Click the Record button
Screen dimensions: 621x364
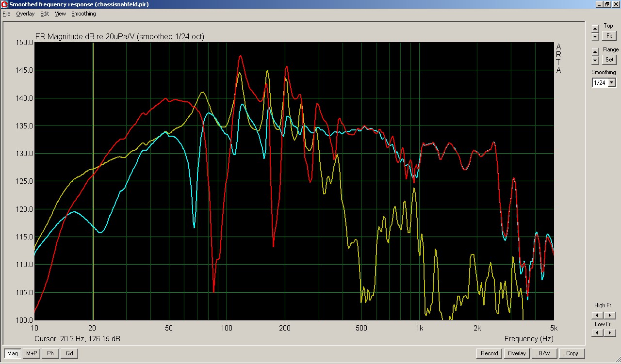pyautogui.click(x=489, y=353)
